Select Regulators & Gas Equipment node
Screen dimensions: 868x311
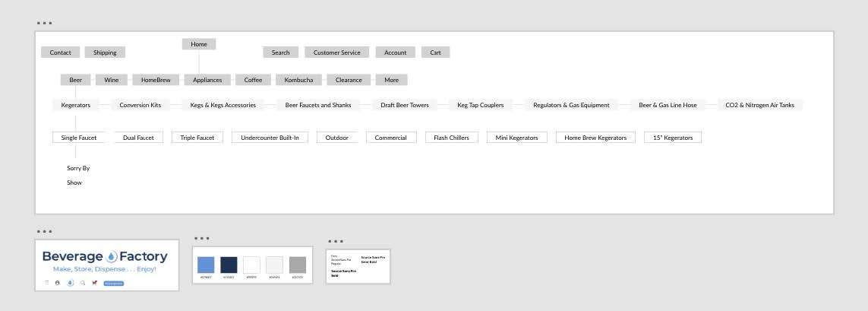click(x=571, y=105)
